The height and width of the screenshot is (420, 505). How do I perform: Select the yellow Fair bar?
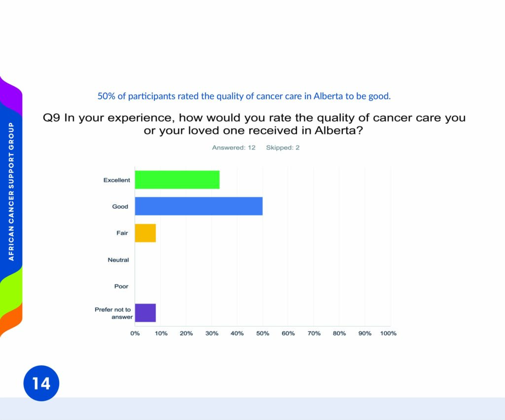(145, 233)
